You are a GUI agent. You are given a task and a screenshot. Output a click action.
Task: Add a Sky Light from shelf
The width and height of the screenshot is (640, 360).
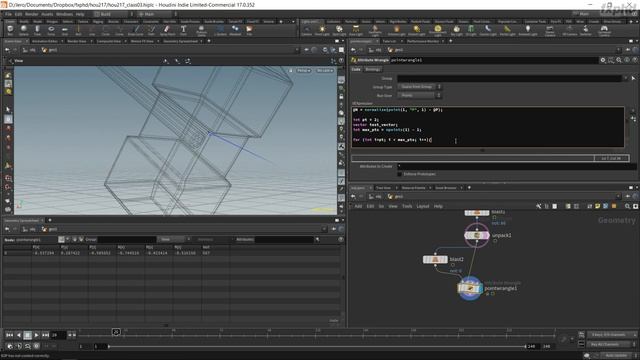click(x=456, y=30)
